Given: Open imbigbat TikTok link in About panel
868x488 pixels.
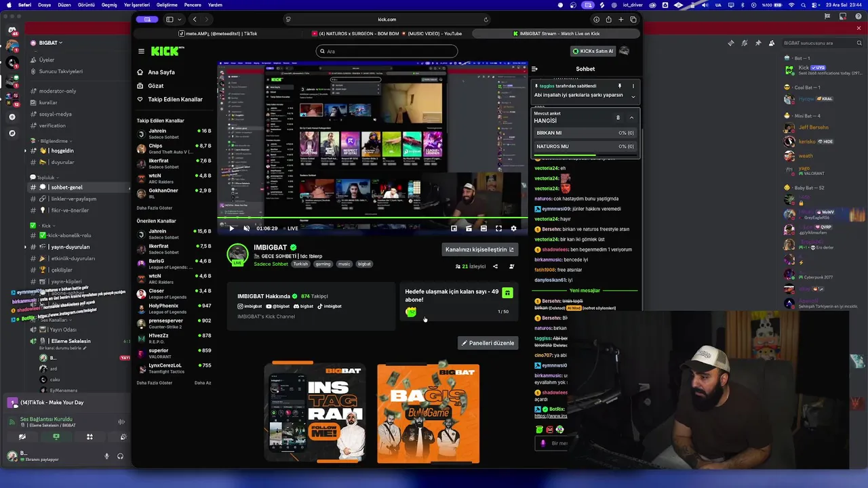Looking at the screenshot, I should click(x=330, y=306).
